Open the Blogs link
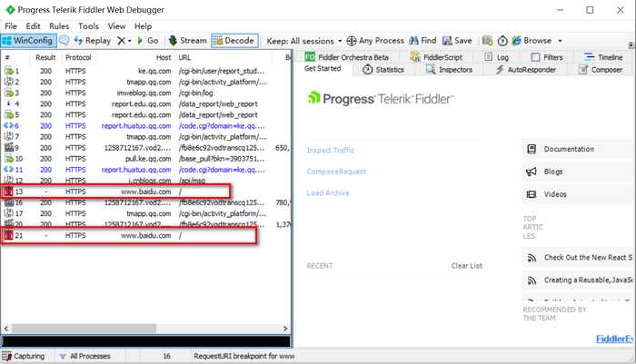 click(553, 172)
